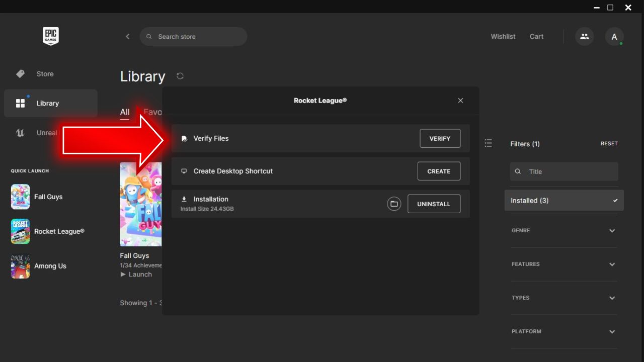Open the Wishlist page
This screenshot has width=644, height=362.
coord(503,36)
